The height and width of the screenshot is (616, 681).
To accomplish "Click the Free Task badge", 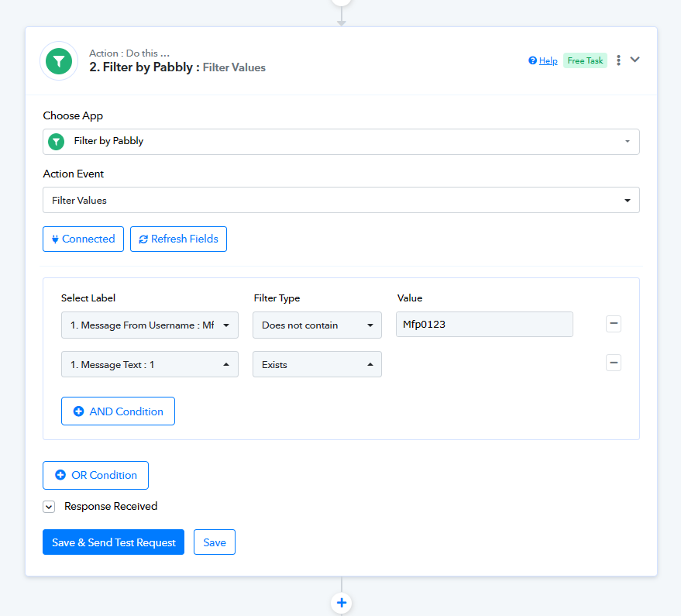I will 585,60.
